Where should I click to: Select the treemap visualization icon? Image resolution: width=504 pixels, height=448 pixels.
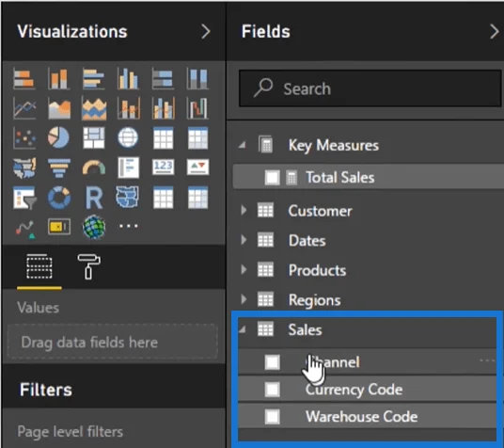[93, 137]
